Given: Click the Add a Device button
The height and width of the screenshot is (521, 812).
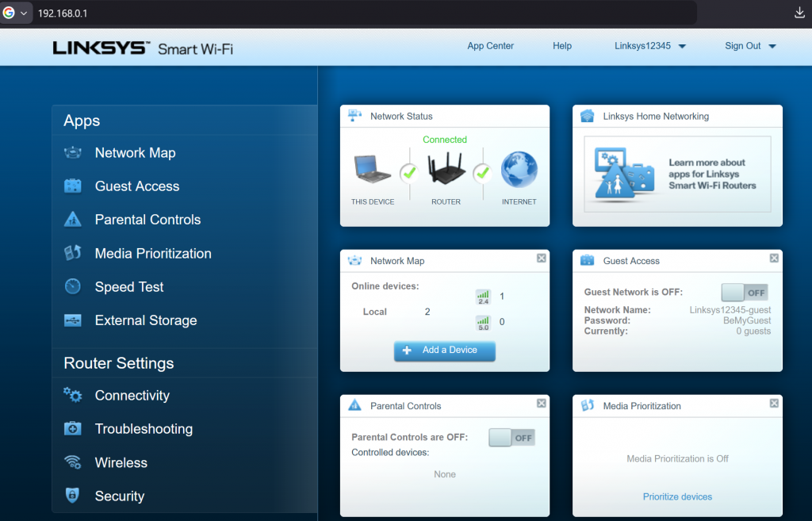Looking at the screenshot, I should 445,351.
